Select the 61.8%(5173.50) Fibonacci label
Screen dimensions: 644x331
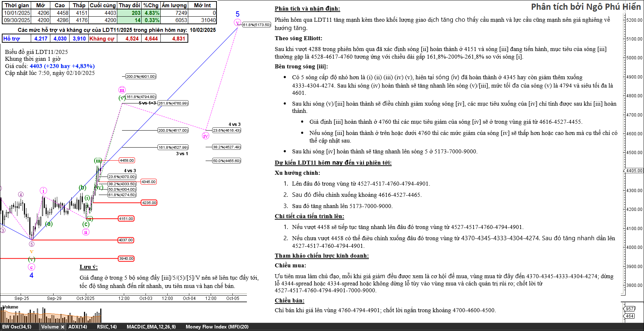(257, 25)
